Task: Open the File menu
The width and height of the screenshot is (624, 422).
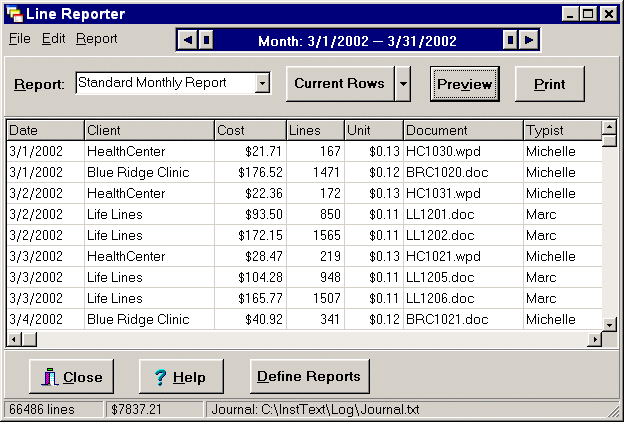Action: [x=19, y=39]
